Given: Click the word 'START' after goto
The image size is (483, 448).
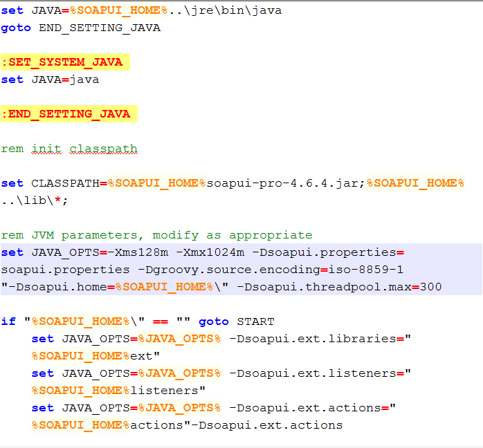Looking at the screenshot, I should [255, 322].
